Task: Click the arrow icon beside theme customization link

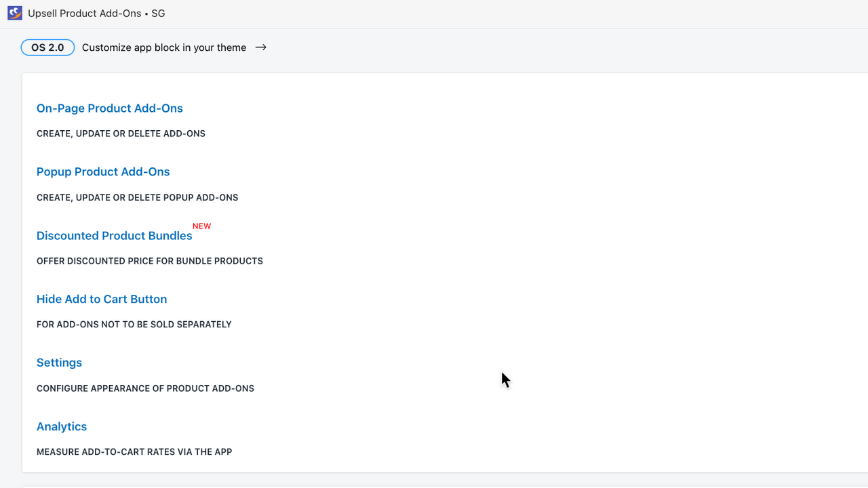Action: pos(260,47)
